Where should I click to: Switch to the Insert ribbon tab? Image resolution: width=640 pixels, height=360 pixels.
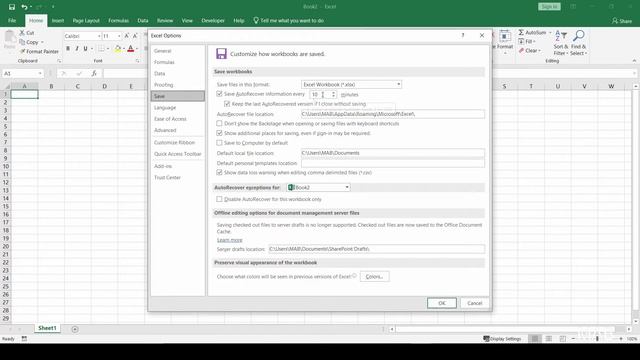(58, 20)
